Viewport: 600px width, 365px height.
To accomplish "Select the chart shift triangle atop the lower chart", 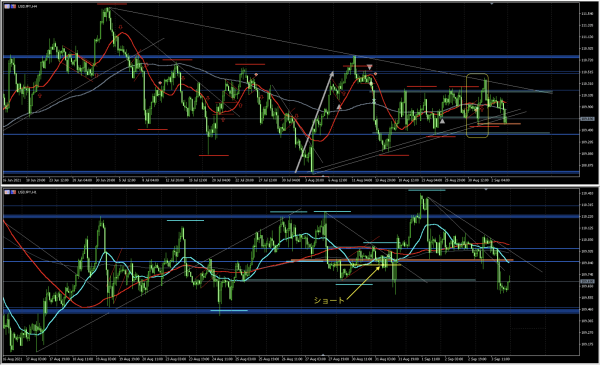I will 485,189.
